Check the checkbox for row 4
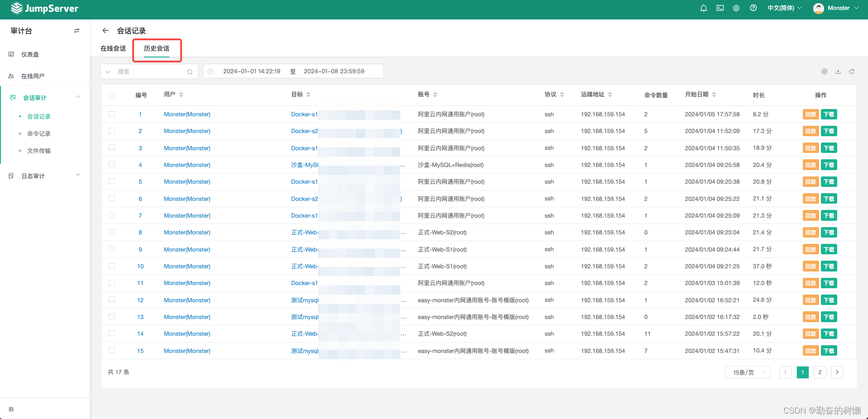The image size is (868, 419). (x=112, y=165)
